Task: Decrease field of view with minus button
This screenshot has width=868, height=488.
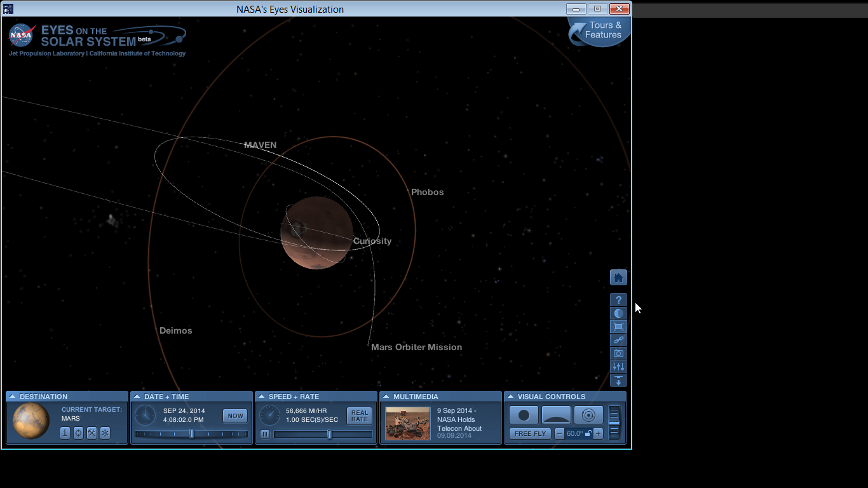Action: pyautogui.click(x=560, y=434)
